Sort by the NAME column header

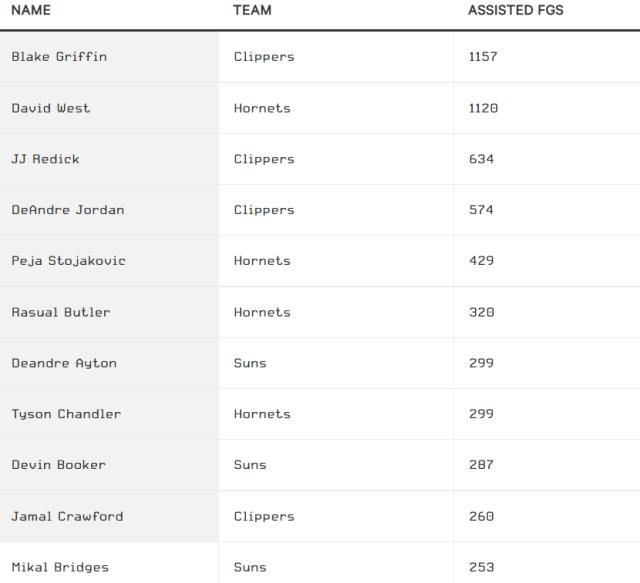click(31, 10)
